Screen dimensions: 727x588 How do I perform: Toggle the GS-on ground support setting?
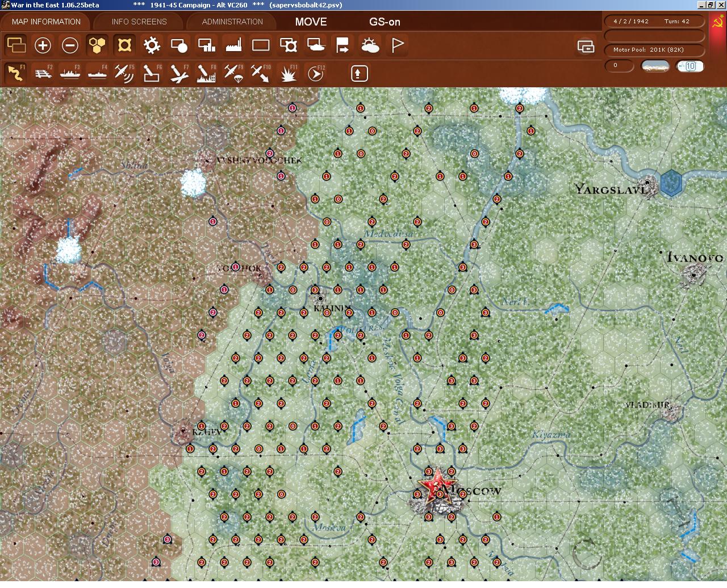385,22
